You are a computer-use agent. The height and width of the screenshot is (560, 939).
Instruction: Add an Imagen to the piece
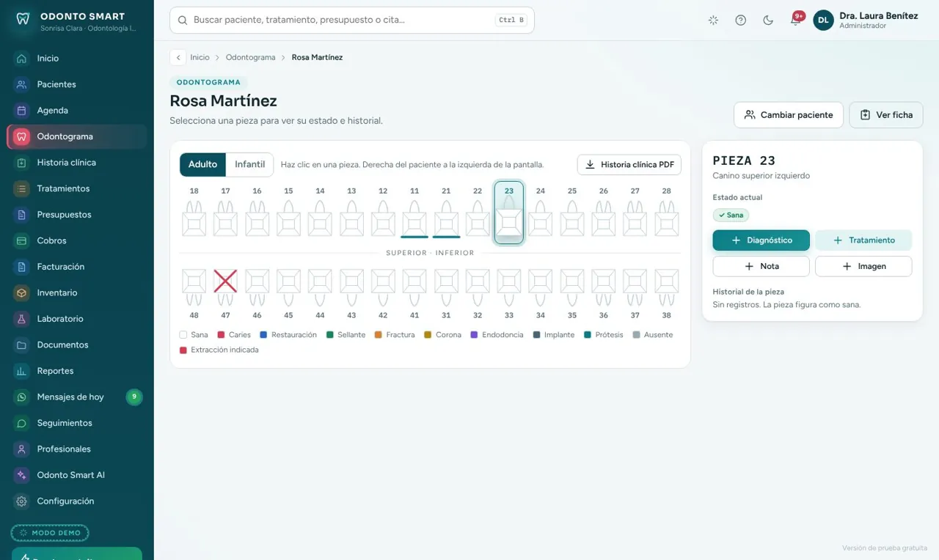tap(863, 266)
